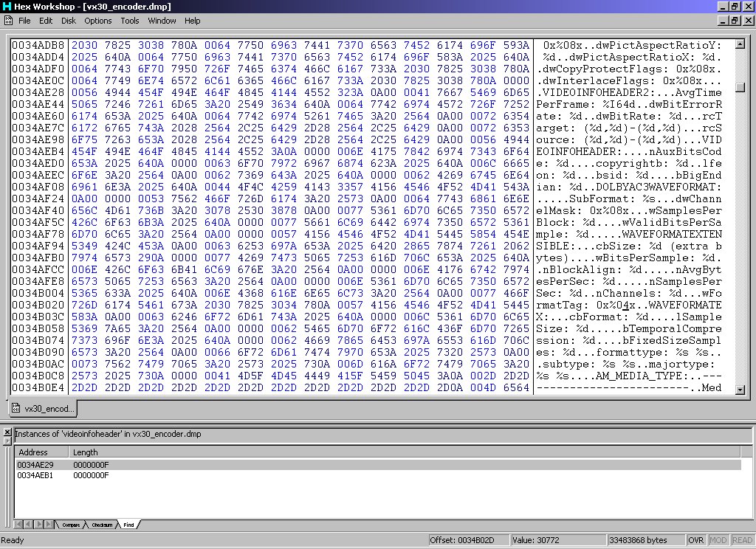
Task: Toggle MOD indicator in status bar
Action: point(718,540)
